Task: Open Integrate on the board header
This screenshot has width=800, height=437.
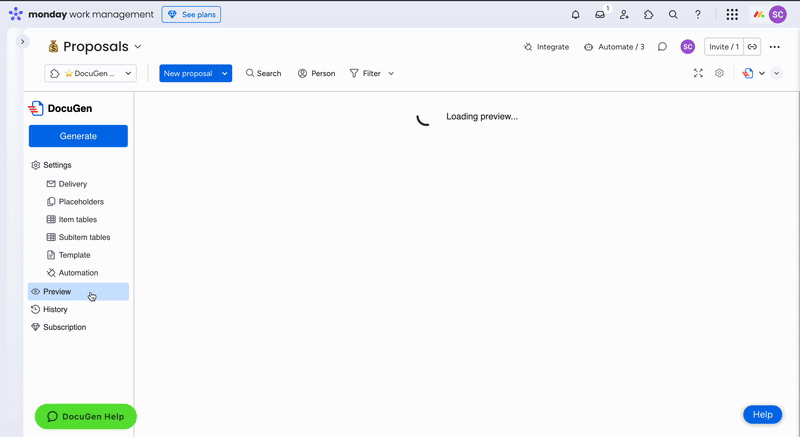Action: coord(546,47)
